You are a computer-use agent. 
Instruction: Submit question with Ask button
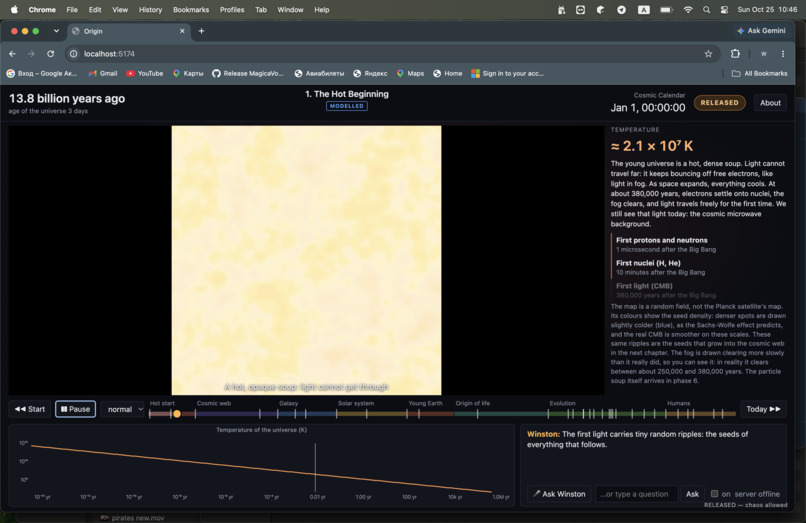coord(692,494)
